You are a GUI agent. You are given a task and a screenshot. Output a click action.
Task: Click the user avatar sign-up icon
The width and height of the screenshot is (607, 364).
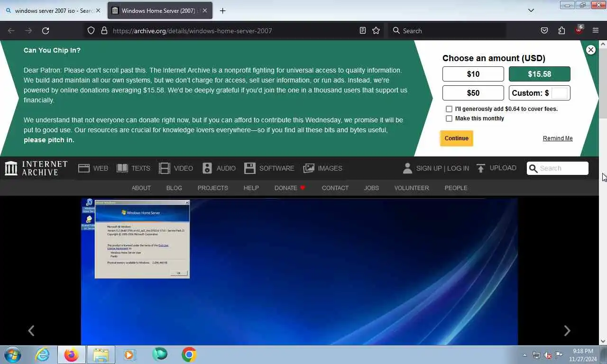407,168
